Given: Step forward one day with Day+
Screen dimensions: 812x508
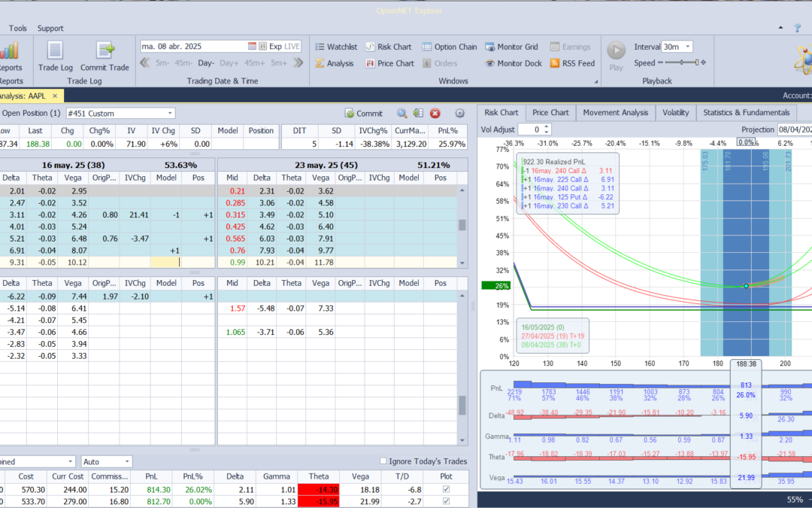Looking at the screenshot, I should point(229,63).
